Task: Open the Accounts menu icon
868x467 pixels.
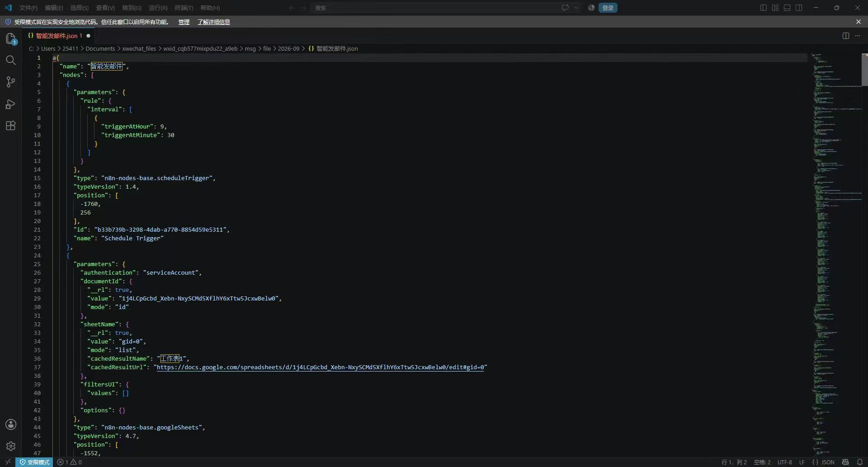Action: [11, 424]
